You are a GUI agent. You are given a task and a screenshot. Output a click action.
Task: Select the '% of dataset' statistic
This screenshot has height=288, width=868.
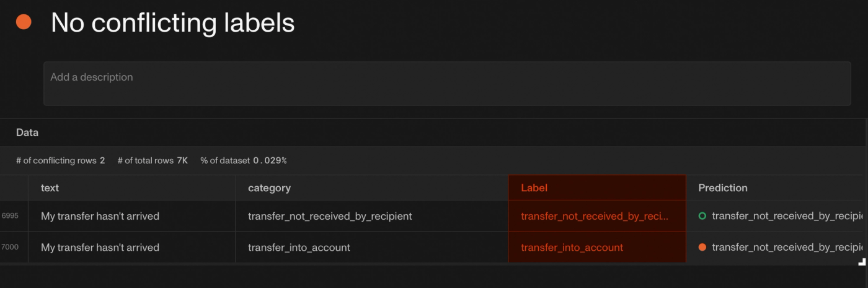(x=244, y=160)
